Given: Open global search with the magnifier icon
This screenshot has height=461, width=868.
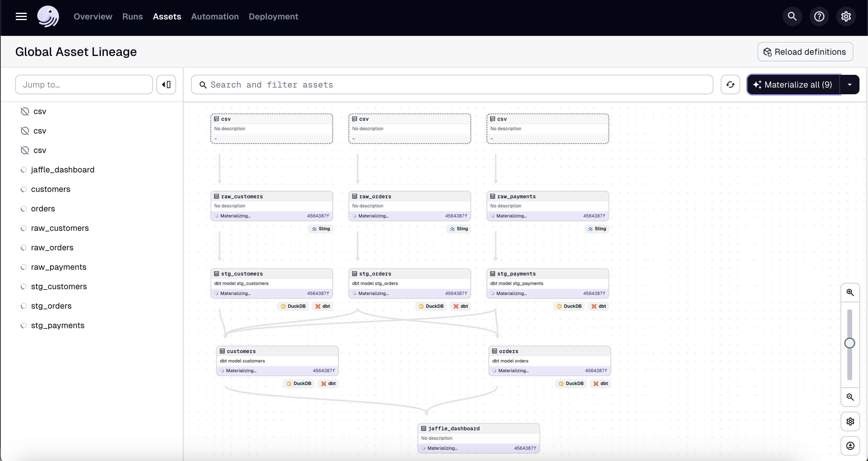Looking at the screenshot, I should tap(792, 16).
